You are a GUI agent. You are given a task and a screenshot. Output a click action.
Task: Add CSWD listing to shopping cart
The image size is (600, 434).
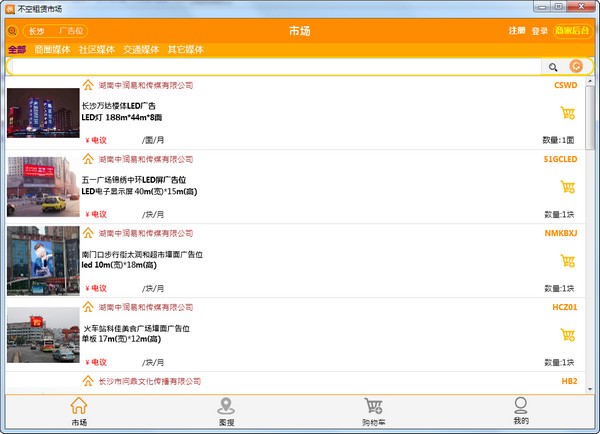tap(568, 114)
